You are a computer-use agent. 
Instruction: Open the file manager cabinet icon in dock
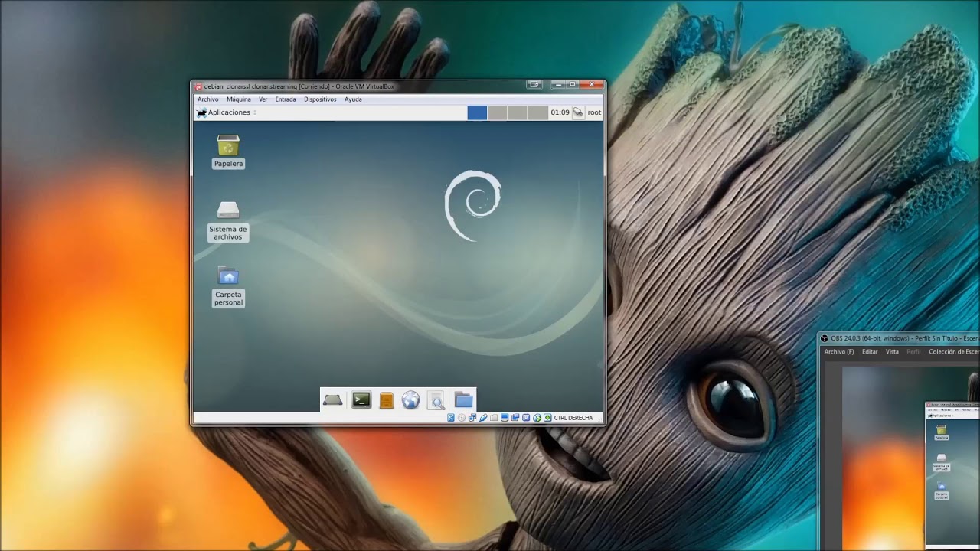[387, 399]
